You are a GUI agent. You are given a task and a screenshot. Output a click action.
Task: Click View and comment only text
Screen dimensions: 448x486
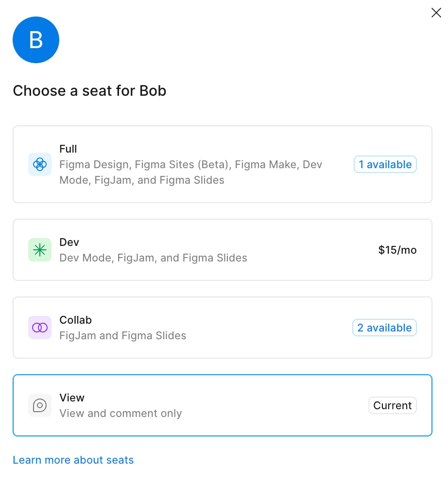click(x=121, y=413)
